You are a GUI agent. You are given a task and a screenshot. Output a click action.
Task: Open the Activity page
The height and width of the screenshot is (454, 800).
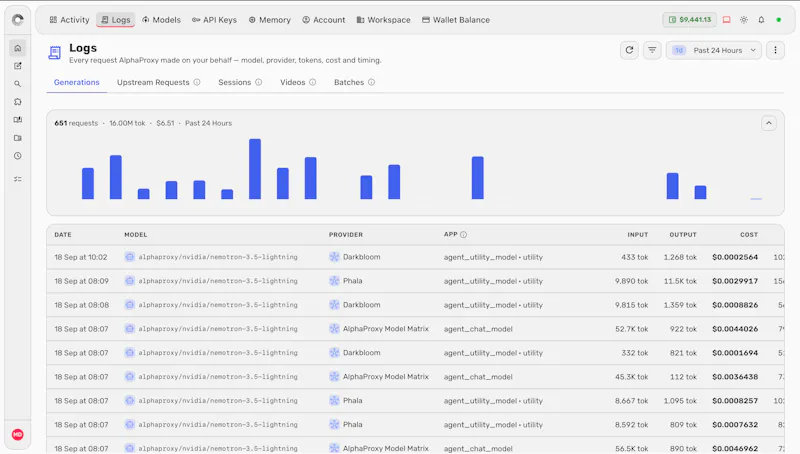69,20
